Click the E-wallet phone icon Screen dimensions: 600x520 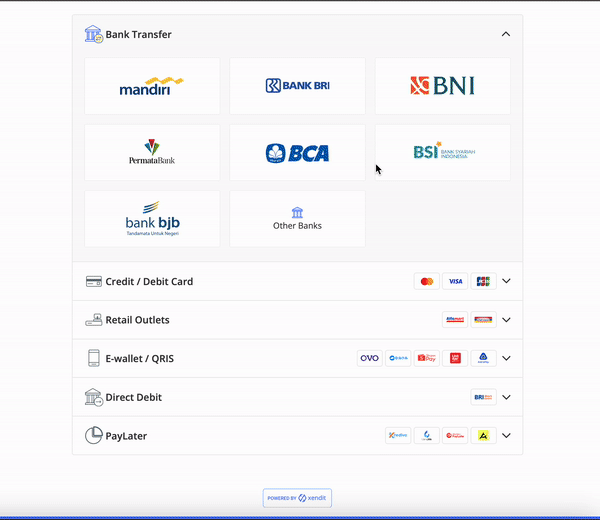pos(94,358)
